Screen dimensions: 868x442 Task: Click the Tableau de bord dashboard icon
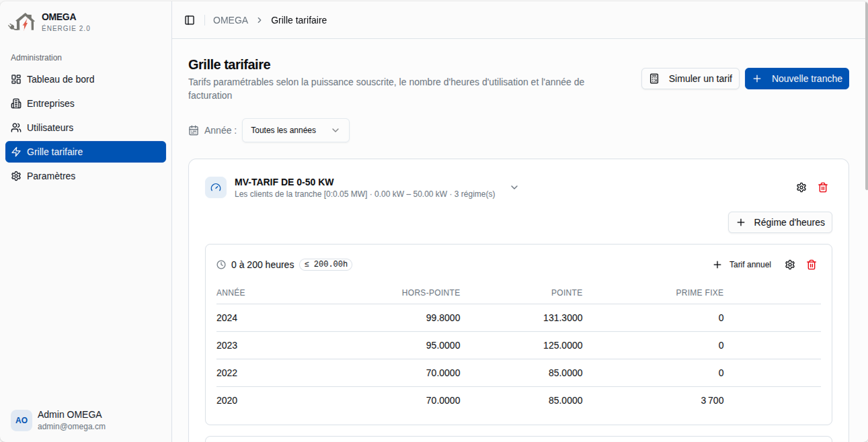[x=16, y=79]
